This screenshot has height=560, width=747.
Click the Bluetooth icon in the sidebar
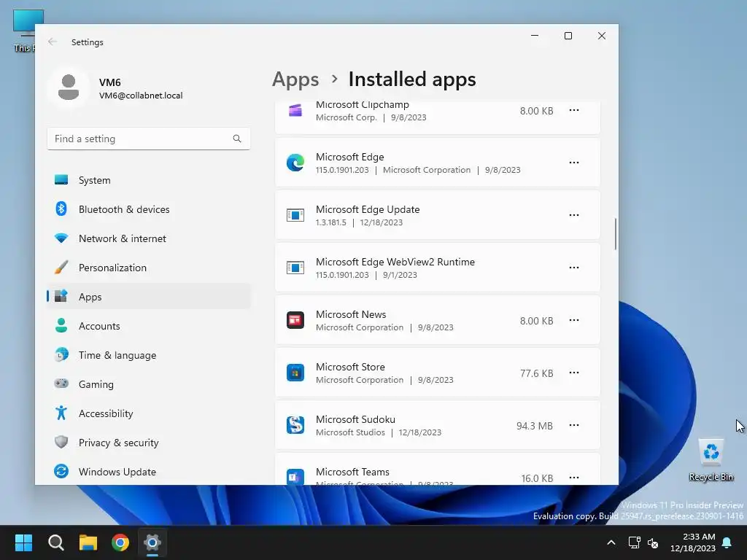(61, 209)
